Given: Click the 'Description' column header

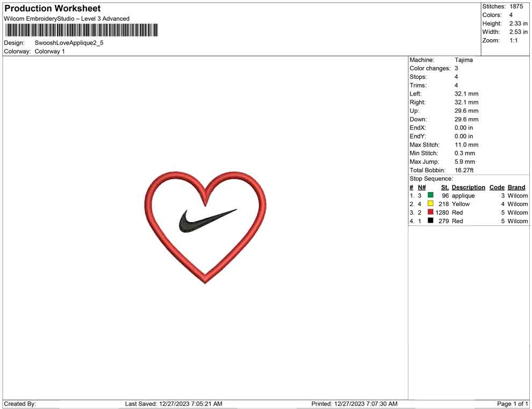Looking at the screenshot, I should 469,187.
